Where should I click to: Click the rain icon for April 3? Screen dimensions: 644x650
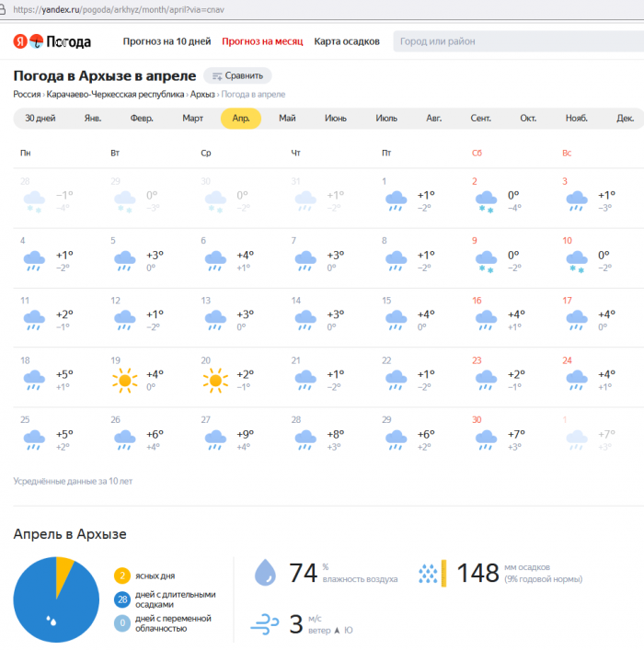[577, 201]
